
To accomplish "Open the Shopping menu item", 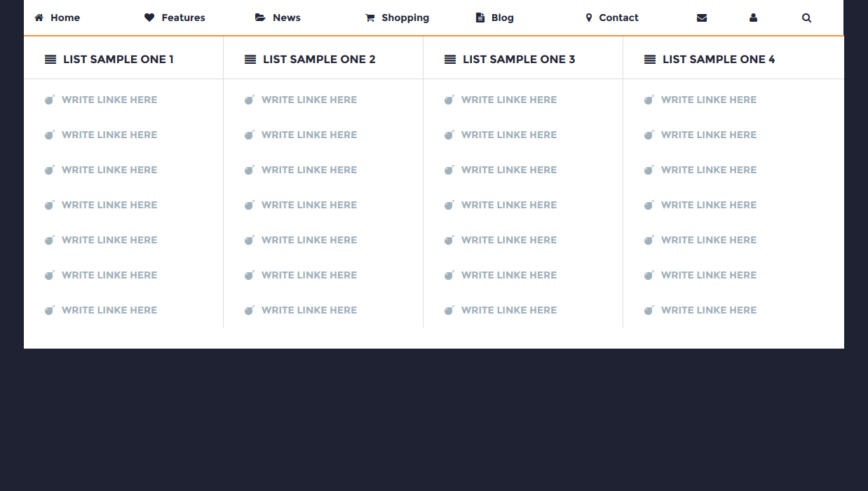I will tap(398, 18).
